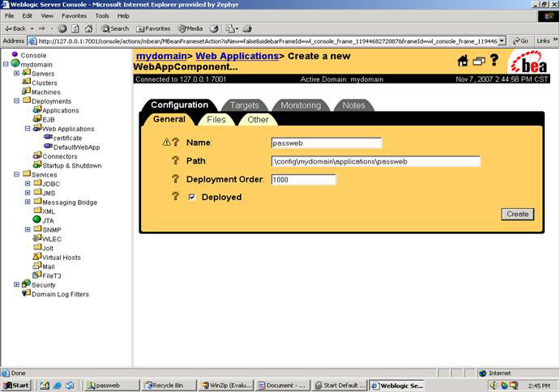Screen dimensions: 560x392
Task: Click mydomain breadcrumb link
Action: click(161, 56)
